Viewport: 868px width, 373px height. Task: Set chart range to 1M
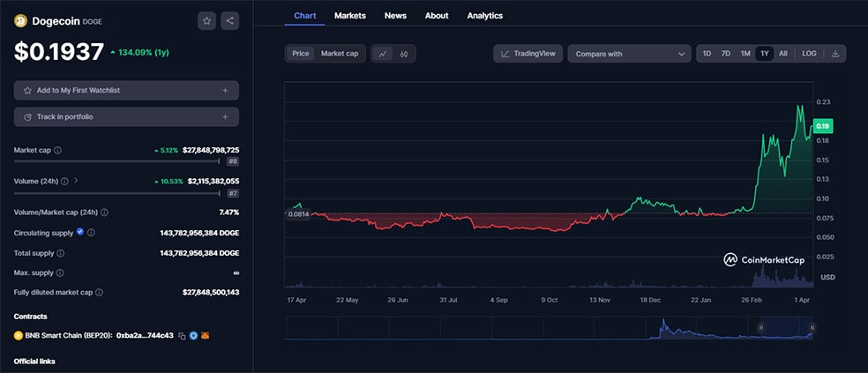[x=745, y=54]
